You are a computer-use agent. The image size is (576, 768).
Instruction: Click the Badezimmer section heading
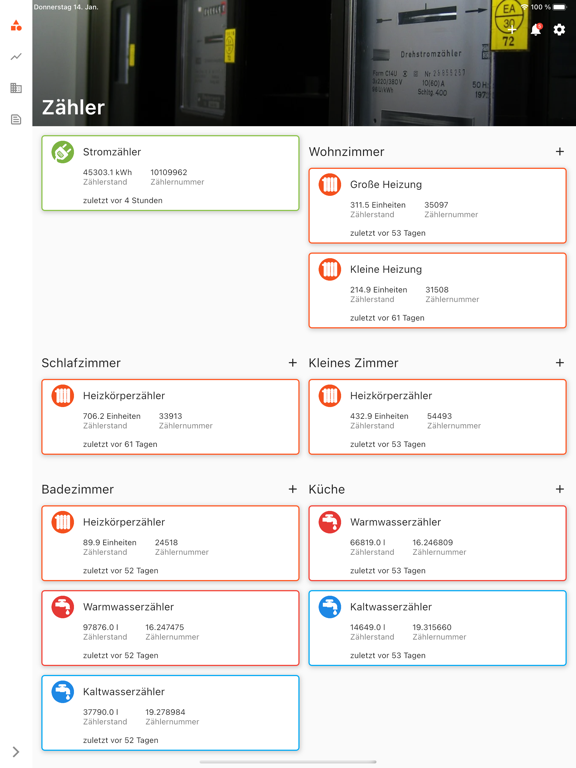pyautogui.click(x=77, y=489)
